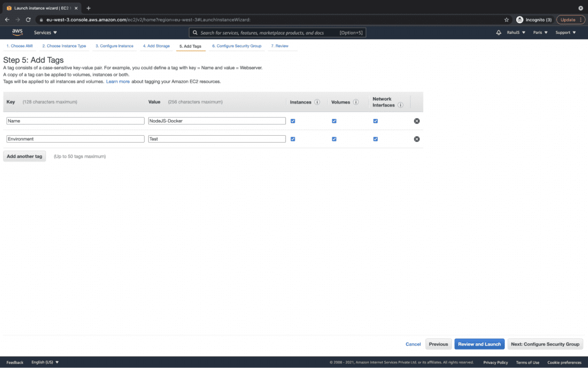
Task: Uncheck Instances for the Name tag
Action: coord(293,121)
